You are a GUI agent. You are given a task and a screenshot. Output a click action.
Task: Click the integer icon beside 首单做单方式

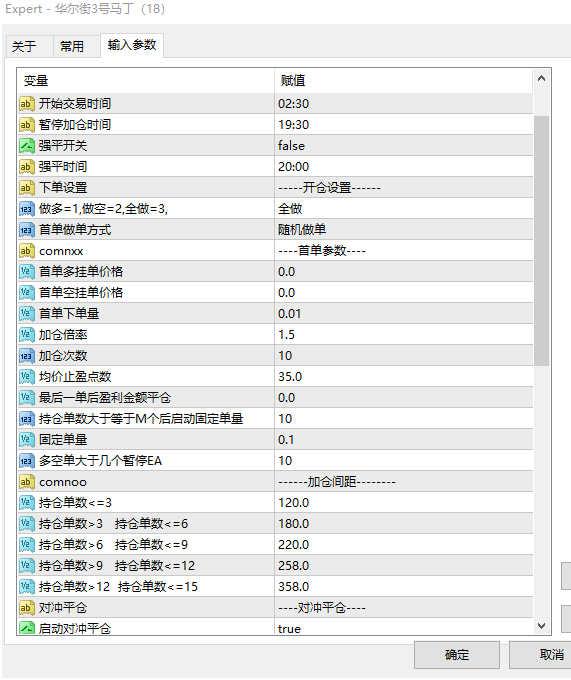pyautogui.click(x=26, y=230)
